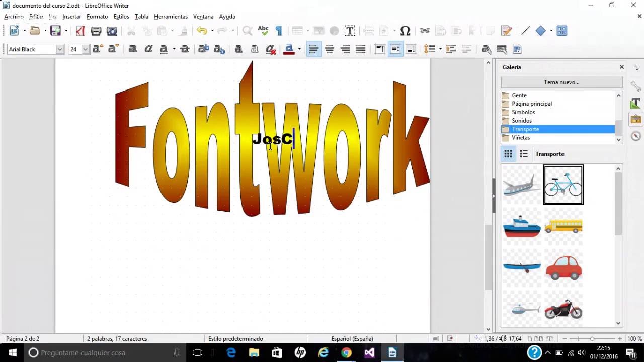
Task: Click Increase font size icon
Action: (98, 49)
